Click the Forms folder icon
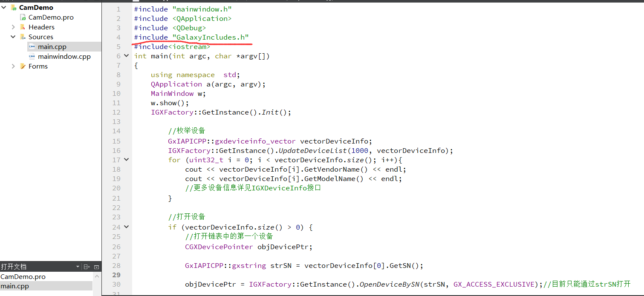This screenshot has width=644, height=296. coord(23,66)
